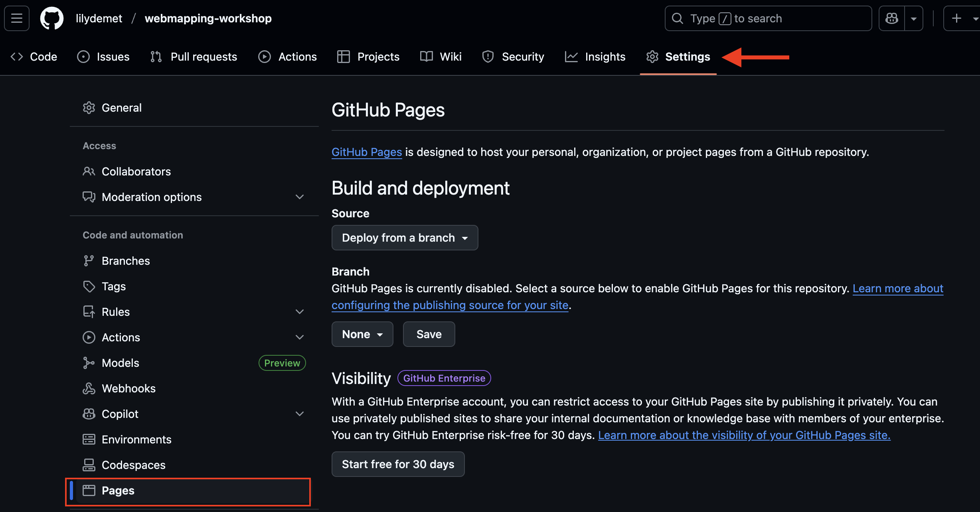Go to lilydemet user profile link
The image size is (980, 512).
pyautogui.click(x=99, y=18)
